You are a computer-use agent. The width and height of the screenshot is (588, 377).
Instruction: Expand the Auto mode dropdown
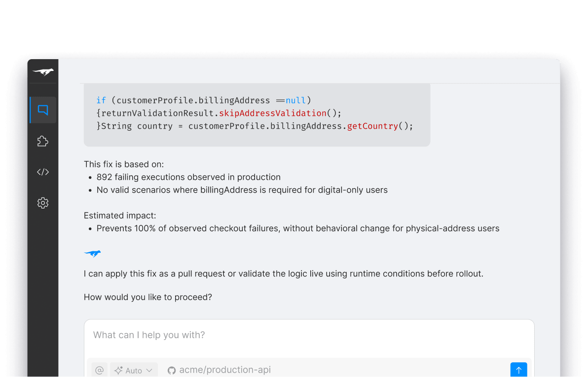click(x=134, y=370)
